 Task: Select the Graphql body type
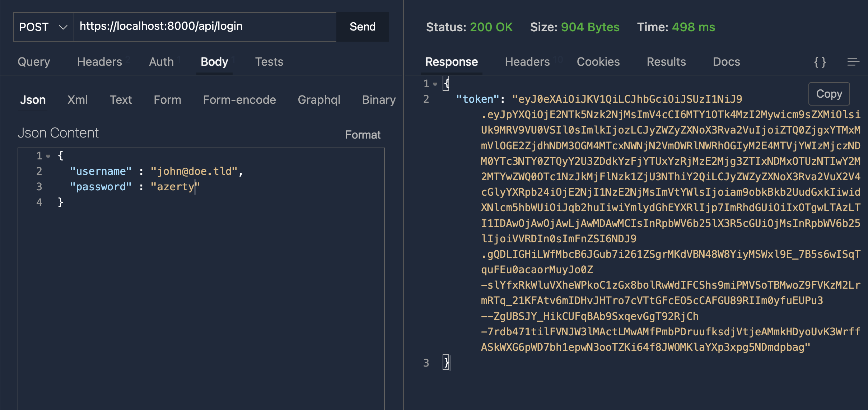[x=319, y=100]
